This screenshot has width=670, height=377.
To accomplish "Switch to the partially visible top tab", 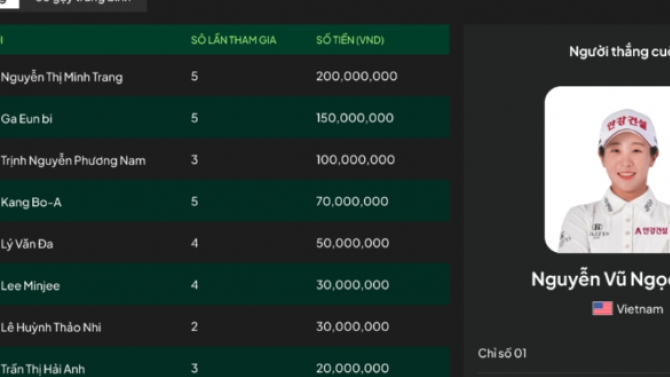I will pos(84,4).
